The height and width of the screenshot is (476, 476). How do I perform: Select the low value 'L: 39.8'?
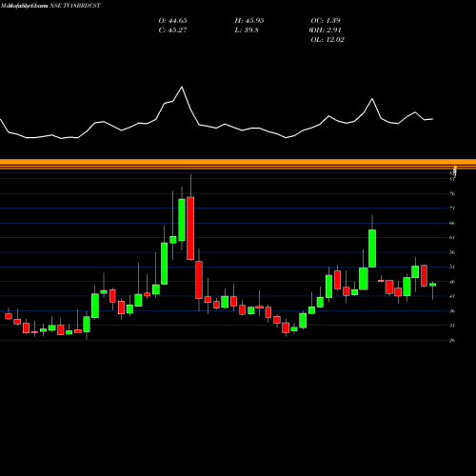click(x=247, y=30)
